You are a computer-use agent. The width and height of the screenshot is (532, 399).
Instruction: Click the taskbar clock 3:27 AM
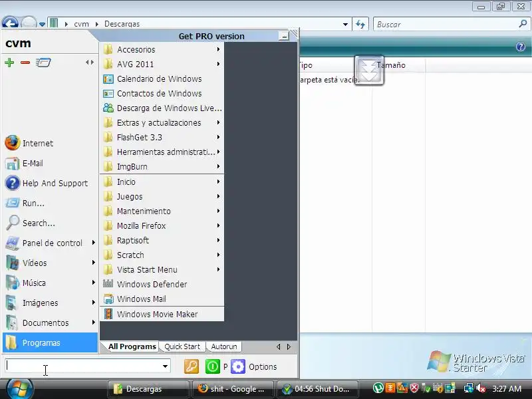(507, 388)
